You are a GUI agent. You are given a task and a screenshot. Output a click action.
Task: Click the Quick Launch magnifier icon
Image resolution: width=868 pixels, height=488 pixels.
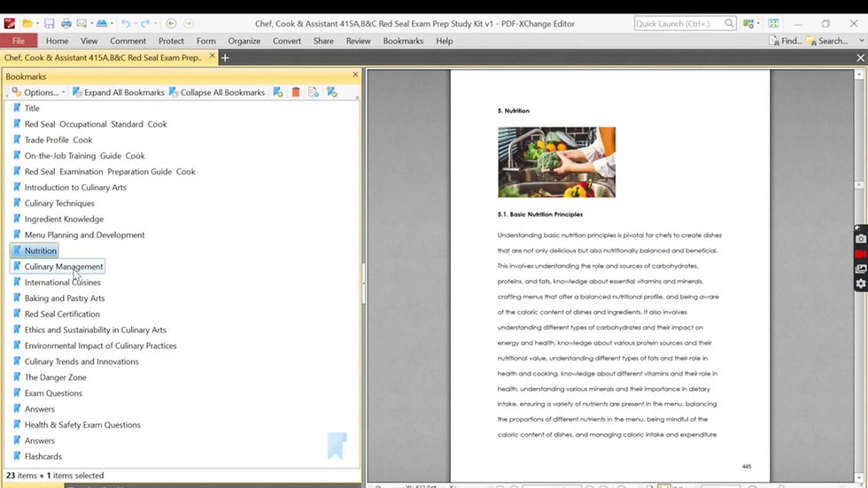(729, 23)
